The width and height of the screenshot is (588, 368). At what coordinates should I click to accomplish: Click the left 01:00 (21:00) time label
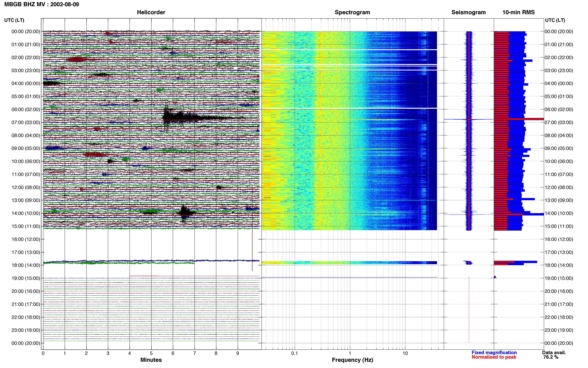[x=26, y=44]
